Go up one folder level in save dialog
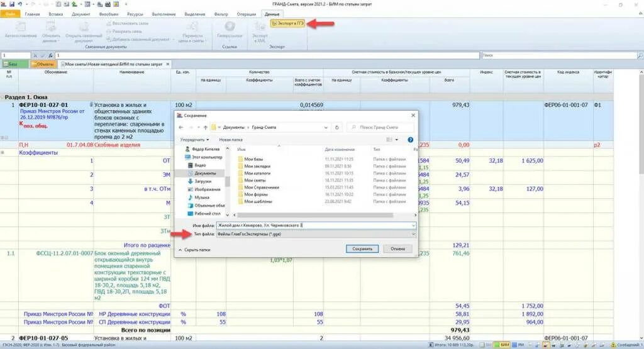Screen dimensions: 644x349 click(206, 127)
